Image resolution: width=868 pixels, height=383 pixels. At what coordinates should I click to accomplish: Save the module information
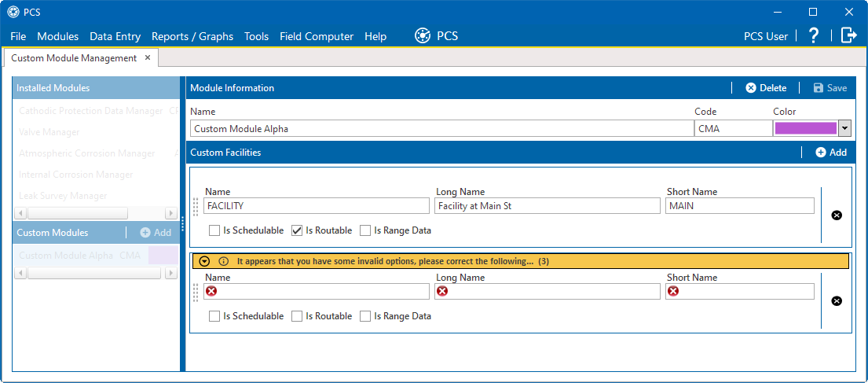coord(830,87)
